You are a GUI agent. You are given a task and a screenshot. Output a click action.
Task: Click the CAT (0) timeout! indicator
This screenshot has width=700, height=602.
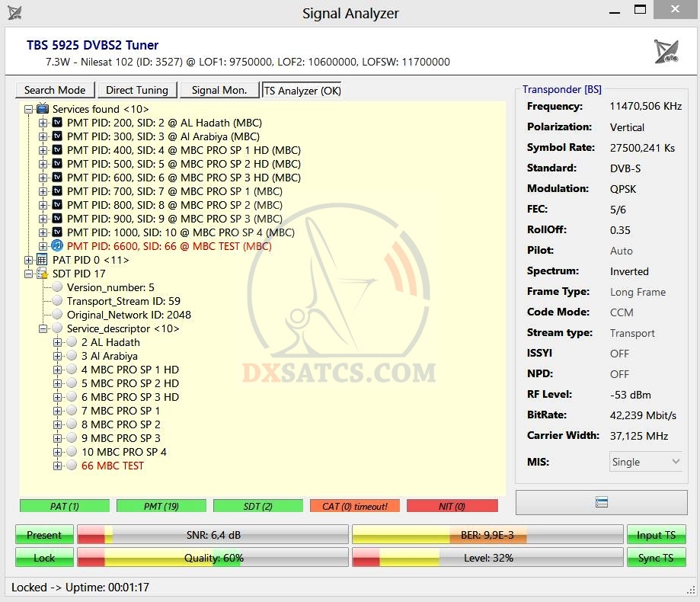tap(355, 506)
